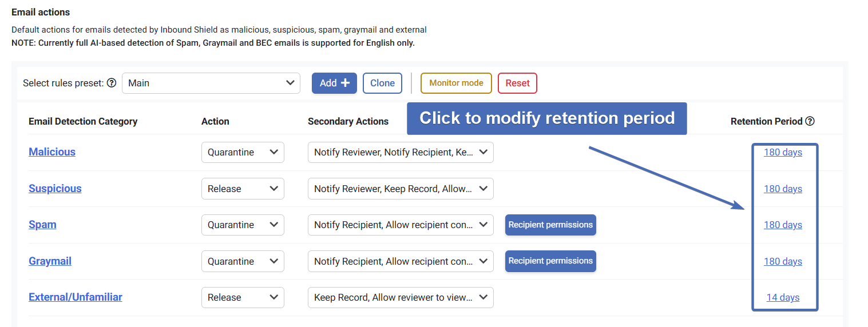Expand the Action dropdown for Malicious
This screenshot has height=327, width=868.
click(x=243, y=152)
